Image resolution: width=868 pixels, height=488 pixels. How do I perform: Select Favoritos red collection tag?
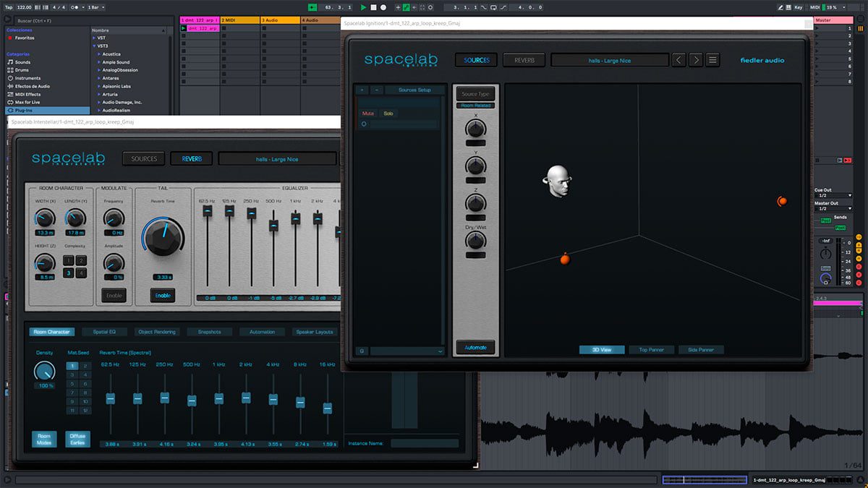(x=10, y=38)
